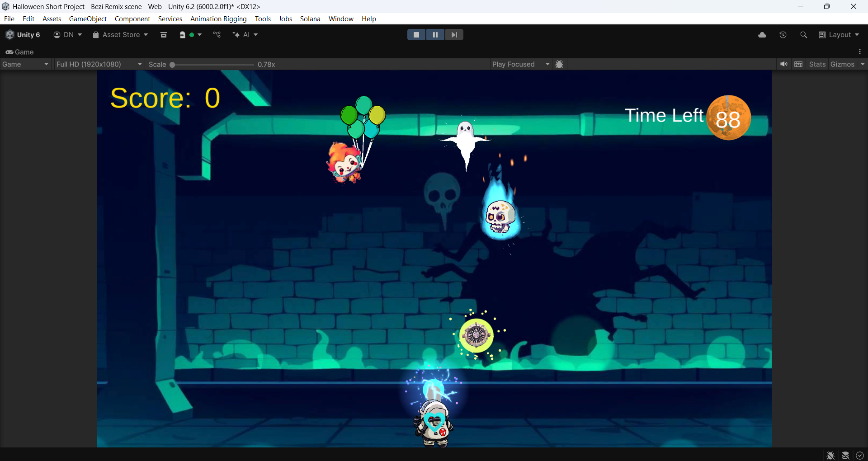Click the code coverage ghost status icon
The height and width of the screenshot is (461, 868).
coord(182,34)
